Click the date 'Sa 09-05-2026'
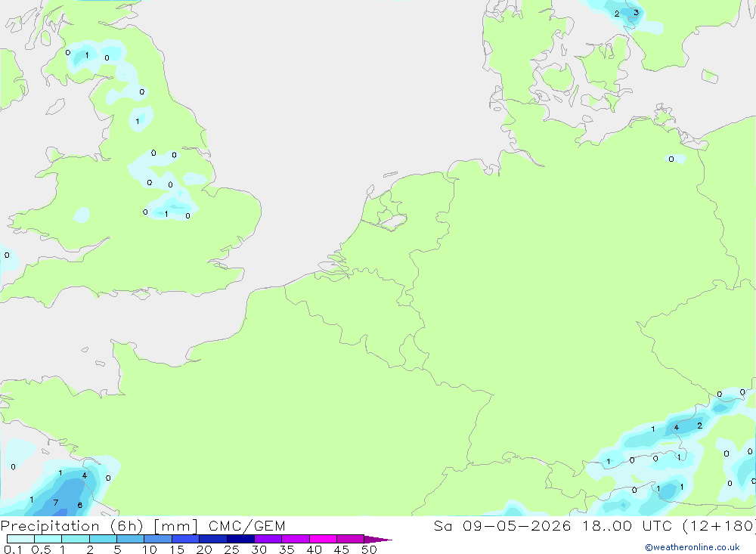 pyautogui.click(x=503, y=525)
